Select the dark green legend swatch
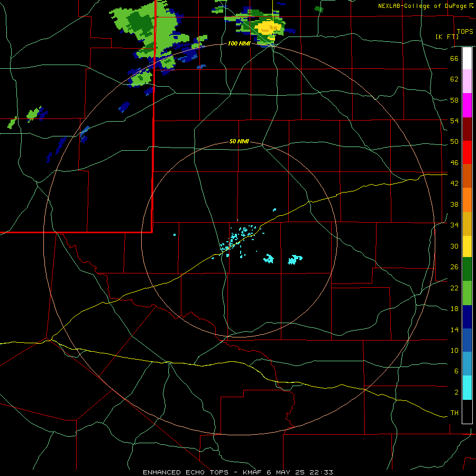 (x=467, y=269)
